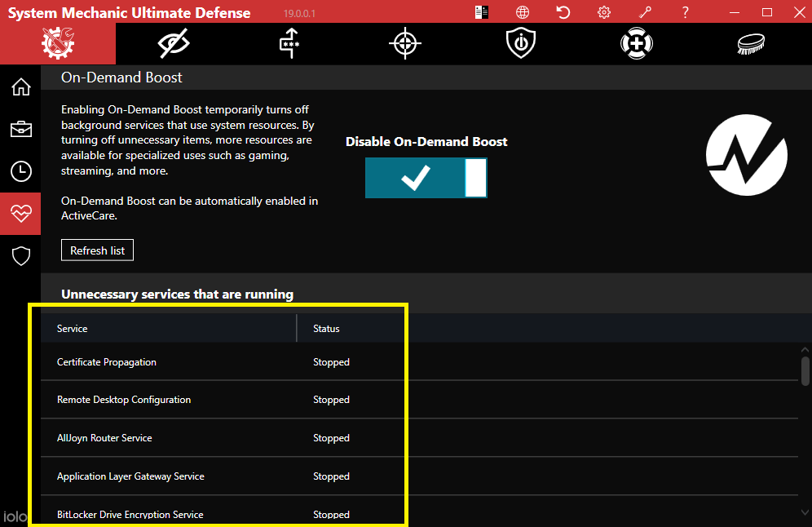The image size is (812, 527).
Task: Click the scrollbar down arrow
Action: [x=805, y=512]
